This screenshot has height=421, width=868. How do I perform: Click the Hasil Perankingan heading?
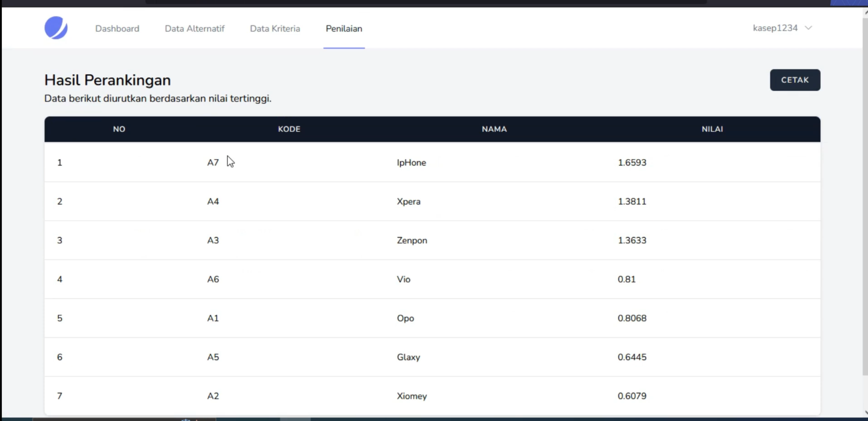107,80
